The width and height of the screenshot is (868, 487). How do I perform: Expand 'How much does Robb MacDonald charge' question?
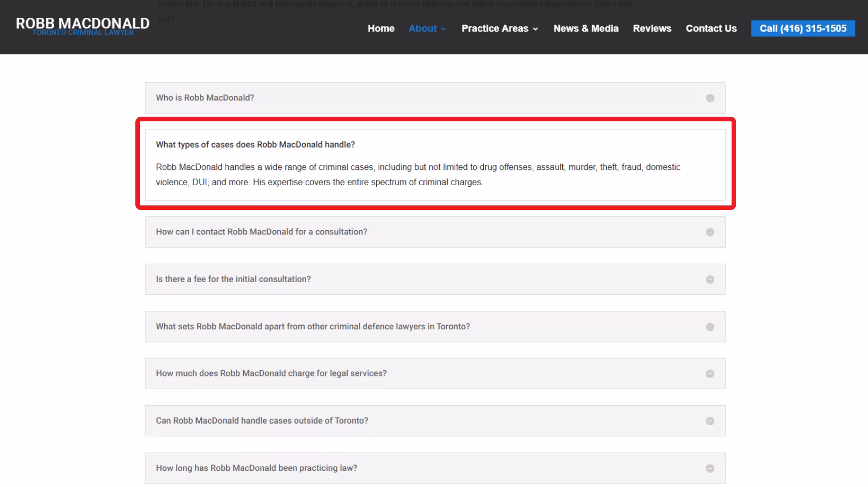tap(435, 373)
